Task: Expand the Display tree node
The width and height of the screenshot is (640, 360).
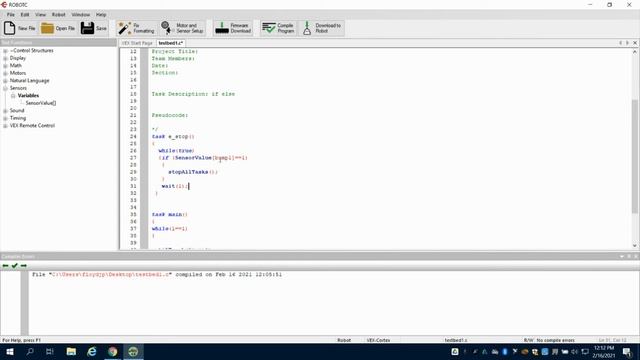Action: click(x=5, y=58)
